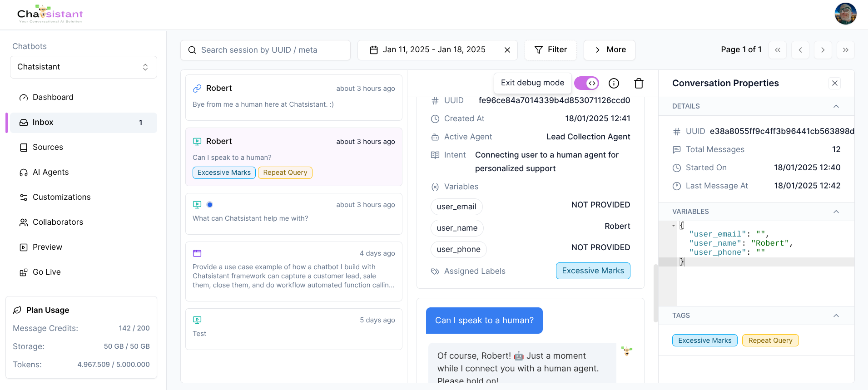Click the unread blue dot indicator
This screenshot has height=390, width=868.
210,205
